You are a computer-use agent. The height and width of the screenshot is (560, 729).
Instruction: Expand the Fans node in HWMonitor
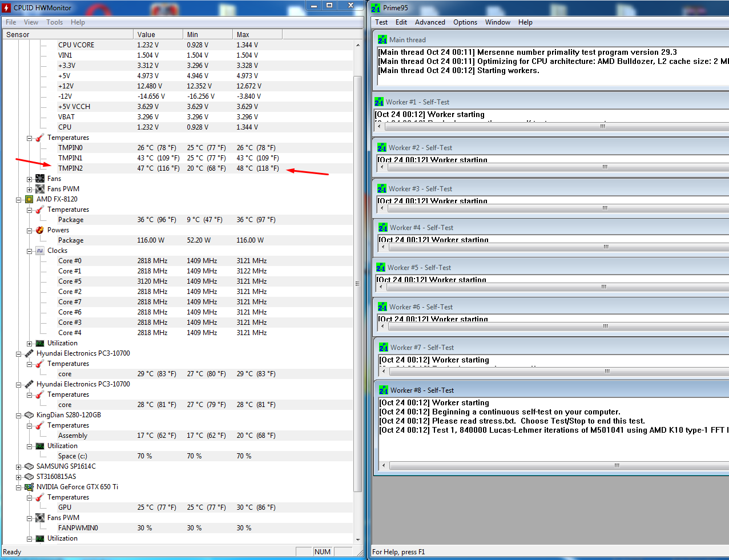[x=29, y=179]
